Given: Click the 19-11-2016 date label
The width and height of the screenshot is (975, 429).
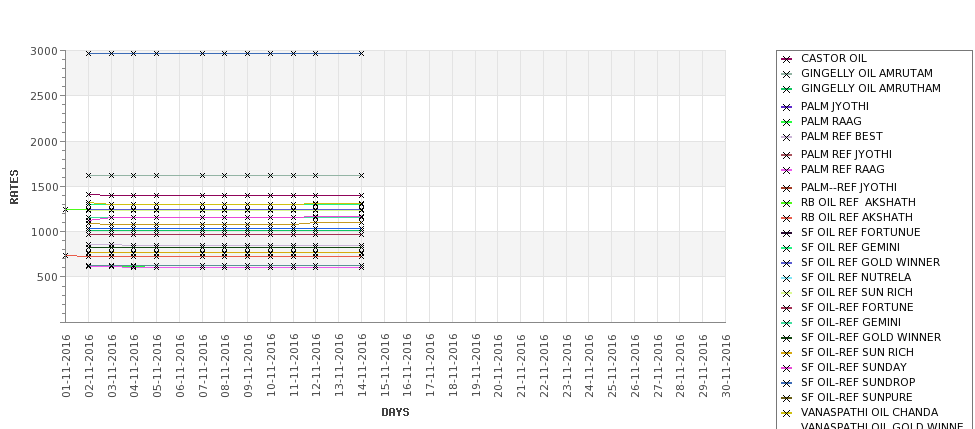Looking at the screenshot, I should point(476,366).
